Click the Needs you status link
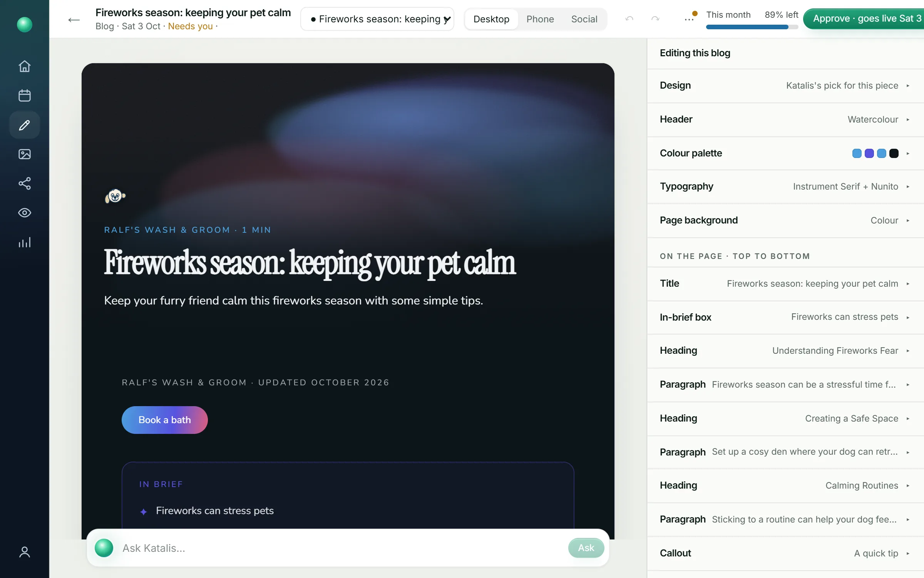Image resolution: width=924 pixels, height=578 pixels. (190, 26)
